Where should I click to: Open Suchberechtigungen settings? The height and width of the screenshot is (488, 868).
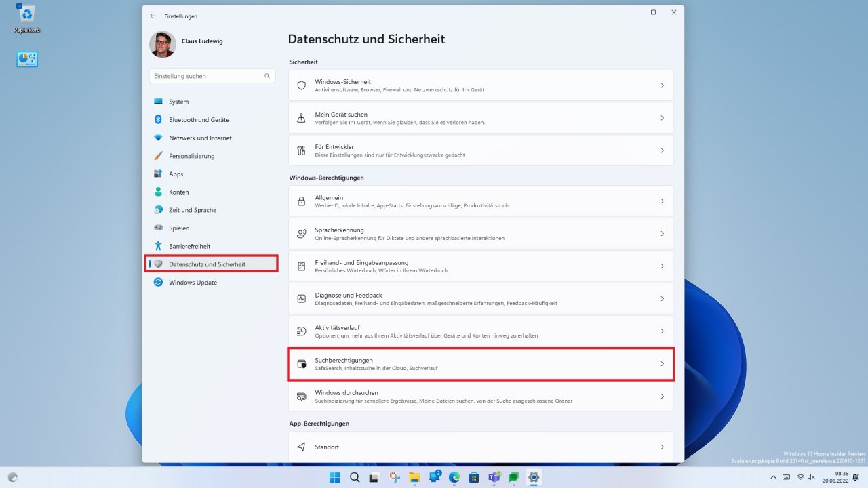pos(481,364)
